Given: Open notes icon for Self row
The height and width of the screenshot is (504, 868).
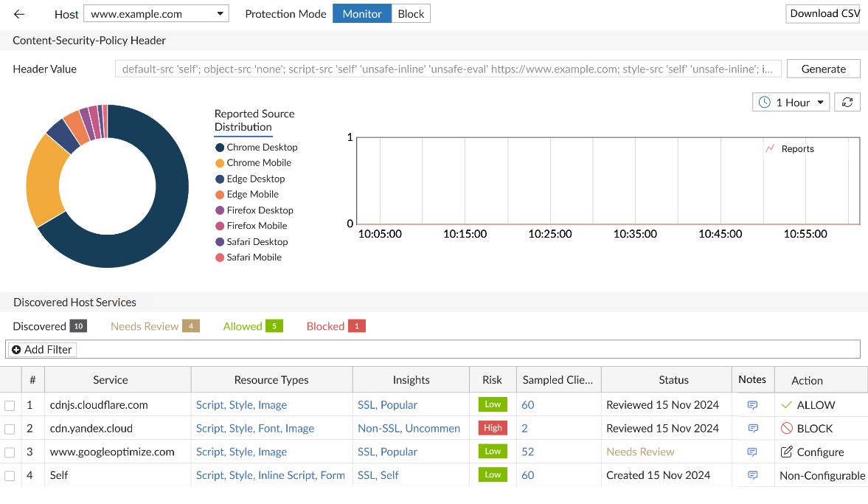Looking at the screenshot, I should pos(752,475).
